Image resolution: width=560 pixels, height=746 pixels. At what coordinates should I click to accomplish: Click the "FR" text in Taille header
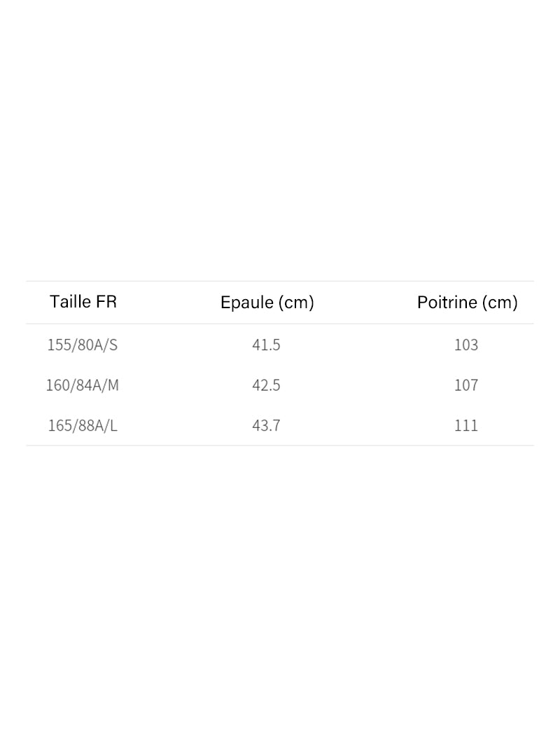coord(106,302)
